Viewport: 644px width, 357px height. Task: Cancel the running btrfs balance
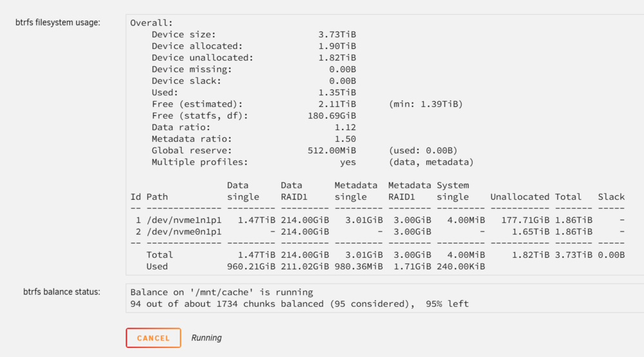153,338
